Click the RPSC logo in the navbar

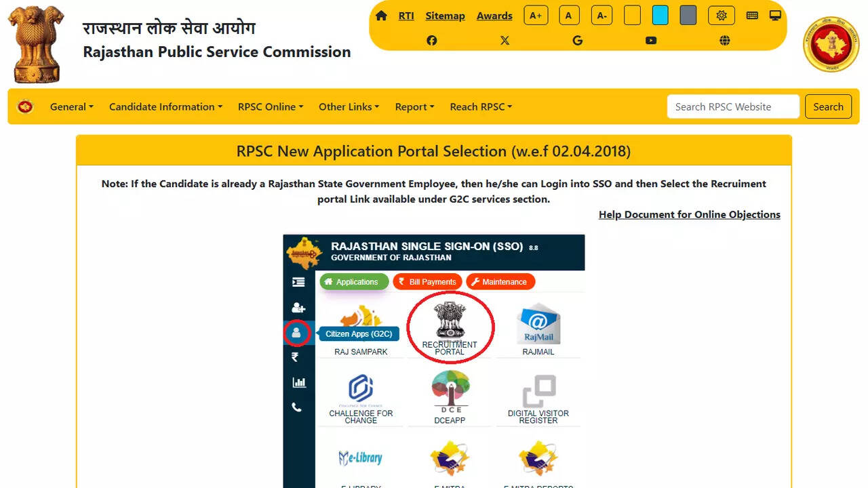click(25, 106)
